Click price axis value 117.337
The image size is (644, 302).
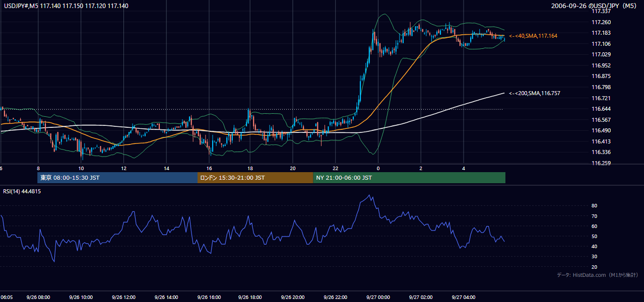pyautogui.click(x=601, y=11)
